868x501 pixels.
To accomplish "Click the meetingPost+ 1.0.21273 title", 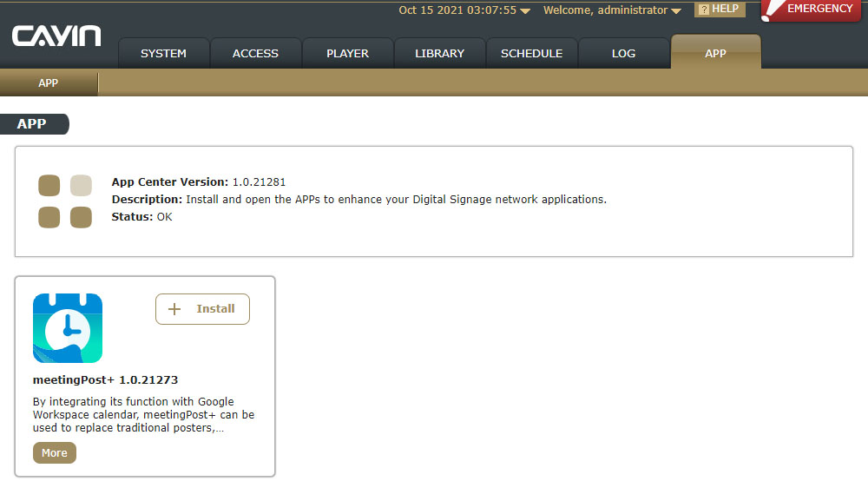I will tap(105, 380).
